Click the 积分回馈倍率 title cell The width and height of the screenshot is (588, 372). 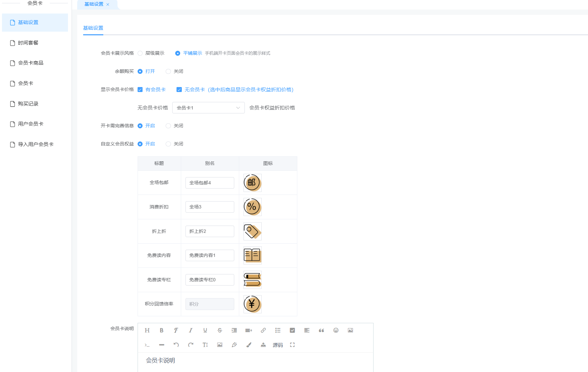[x=159, y=304]
